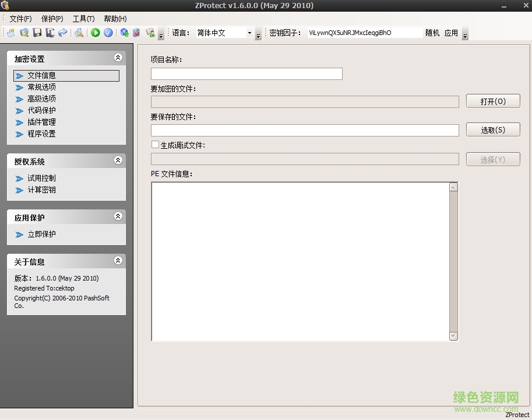Open the 工具(T) menu

[x=83, y=18]
